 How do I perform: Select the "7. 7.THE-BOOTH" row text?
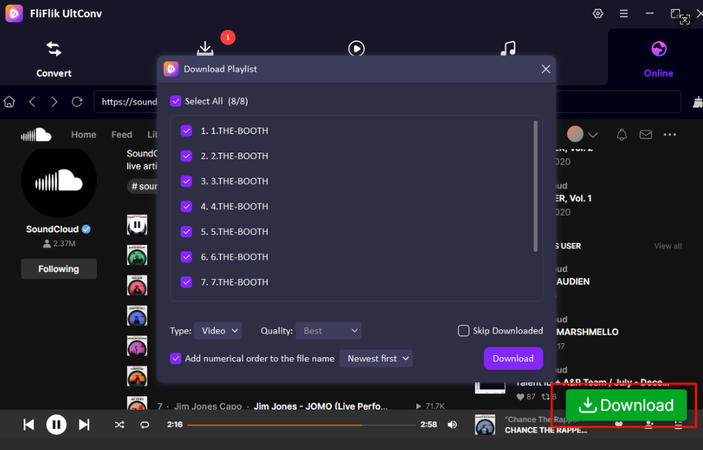coord(234,282)
